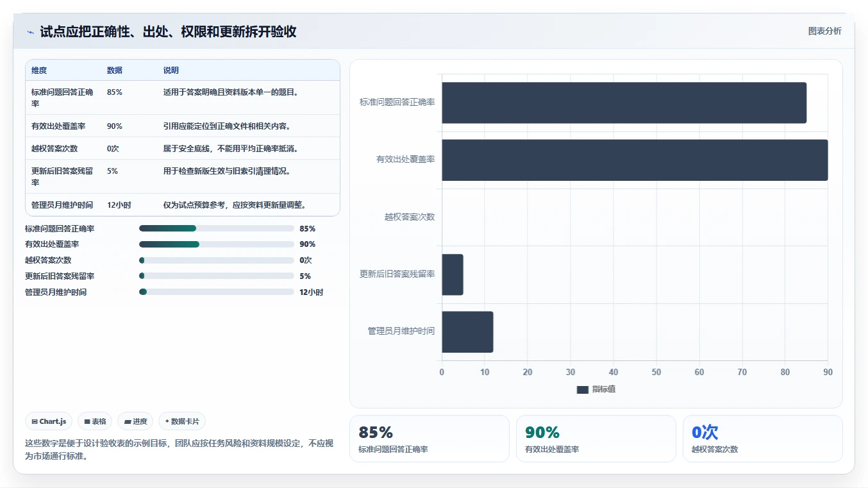
Task: Click the 更新后旧答案残留率 chart bar
Action: [452, 274]
